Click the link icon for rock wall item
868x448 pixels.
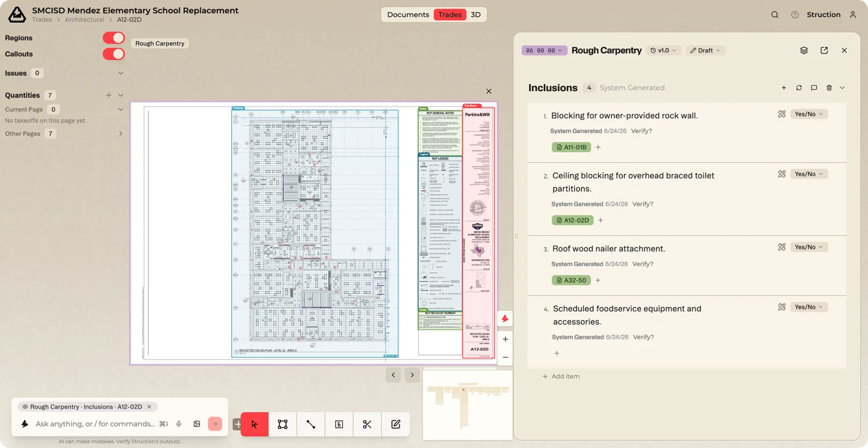click(782, 114)
